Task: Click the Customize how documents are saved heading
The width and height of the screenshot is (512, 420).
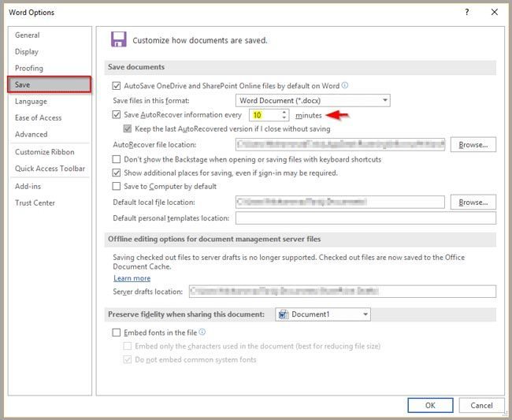Action: (x=200, y=40)
